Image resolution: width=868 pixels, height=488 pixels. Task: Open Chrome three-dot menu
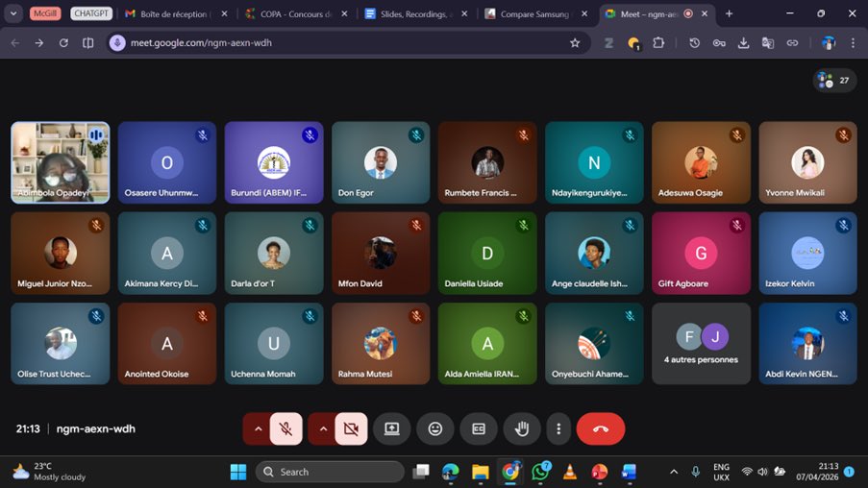point(853,42)
